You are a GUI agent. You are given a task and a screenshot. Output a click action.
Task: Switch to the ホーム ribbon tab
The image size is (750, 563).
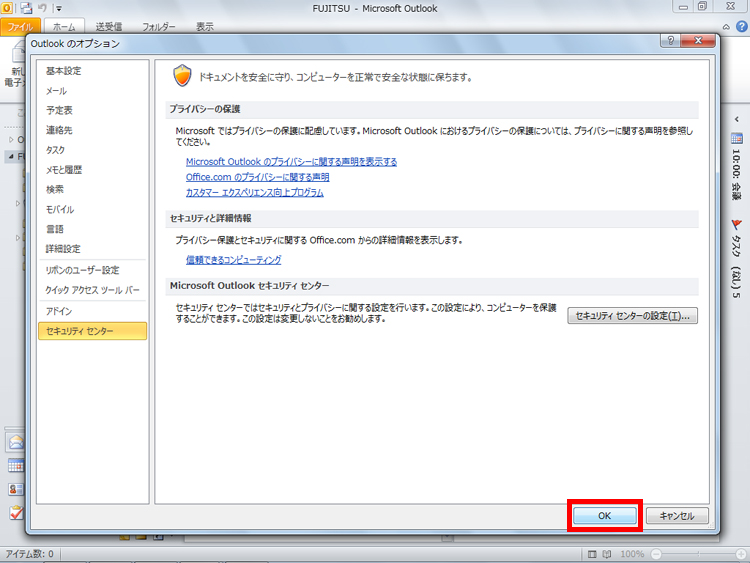point(64,27)
